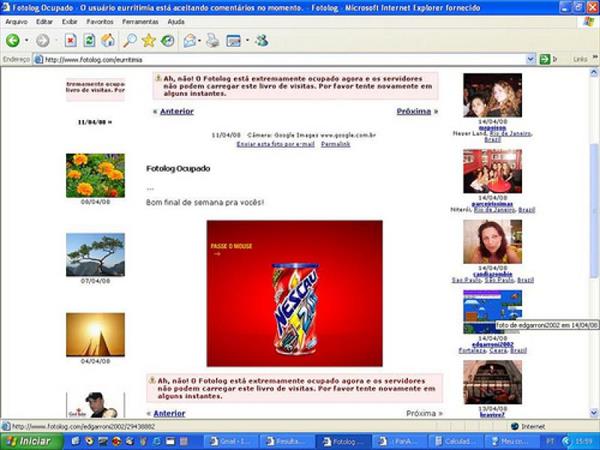Viewport: 600px width, 450px height.
Task: Click the Permalink link
Action: coord(336,144)
